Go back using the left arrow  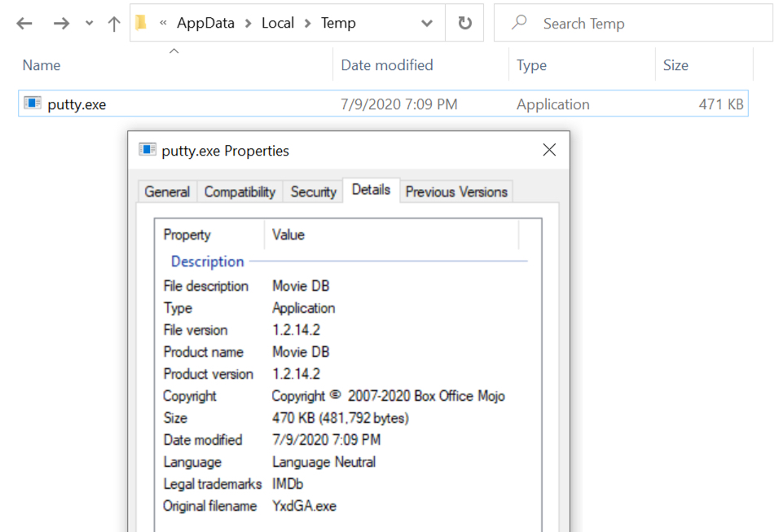click(24, 24)
